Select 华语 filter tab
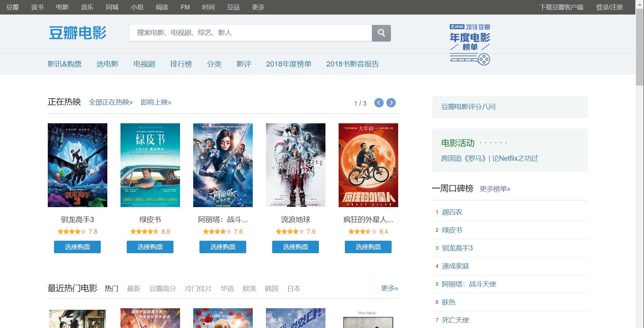This screenshot has height=328, width=644. (227, 289)
